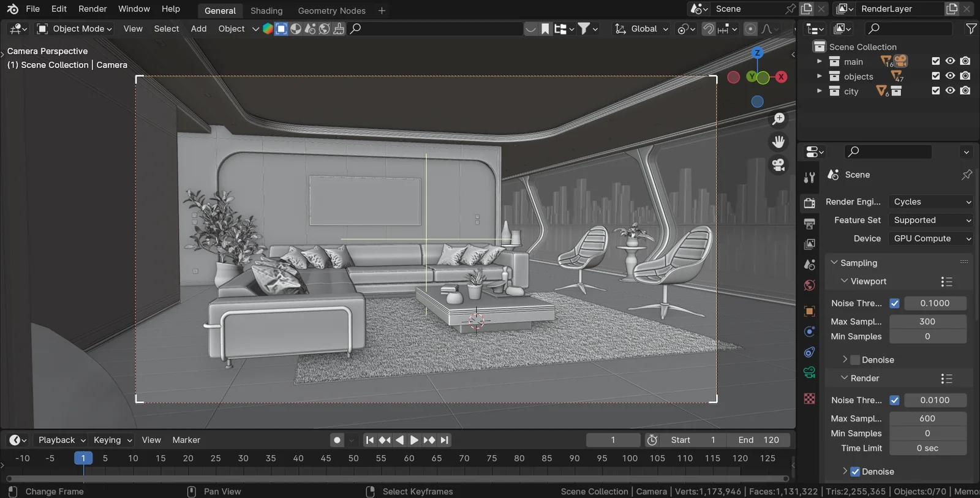Open the Global transform orientation dropdown

pyautogui.click(x=641, y=29)
